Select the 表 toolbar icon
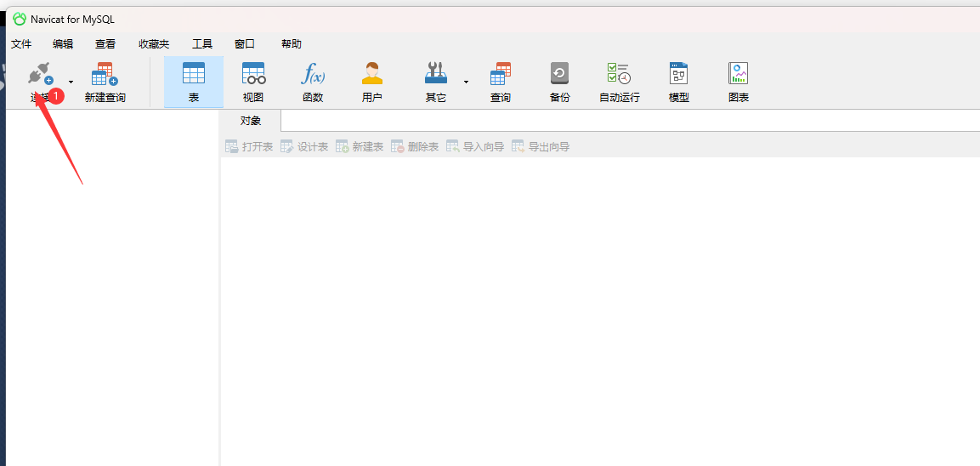 (x=194, y=73)
